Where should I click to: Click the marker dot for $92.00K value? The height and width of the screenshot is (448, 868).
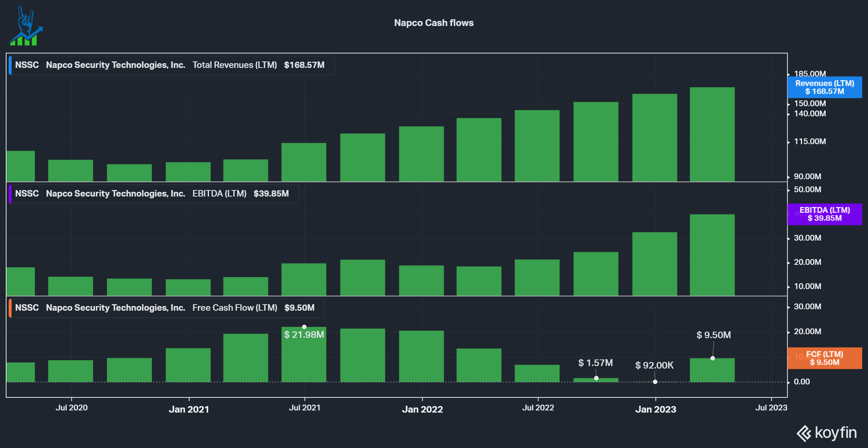tap(655, 382)
